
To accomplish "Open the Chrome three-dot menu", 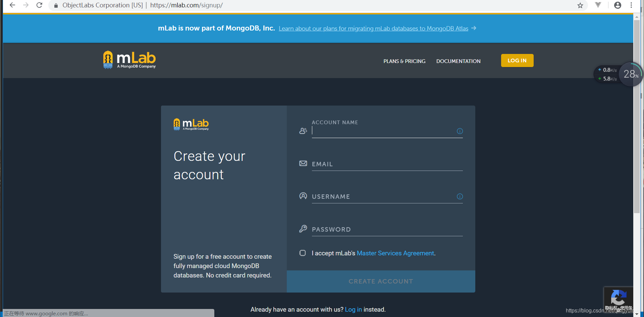I will tap(631, 5).
